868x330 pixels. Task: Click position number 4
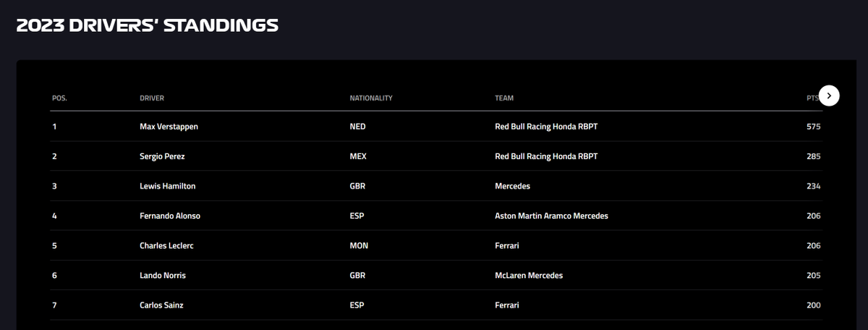click(54, 216)
